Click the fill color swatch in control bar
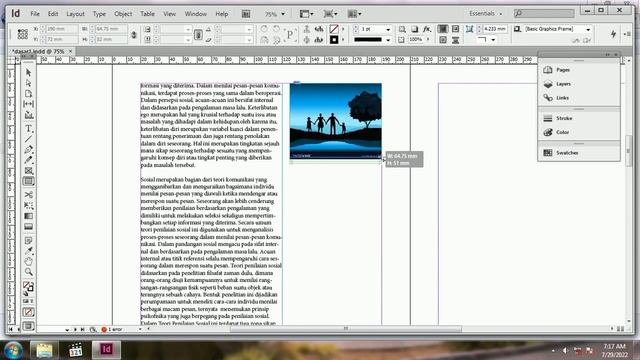The image size is (640, 360). (334, 29)
